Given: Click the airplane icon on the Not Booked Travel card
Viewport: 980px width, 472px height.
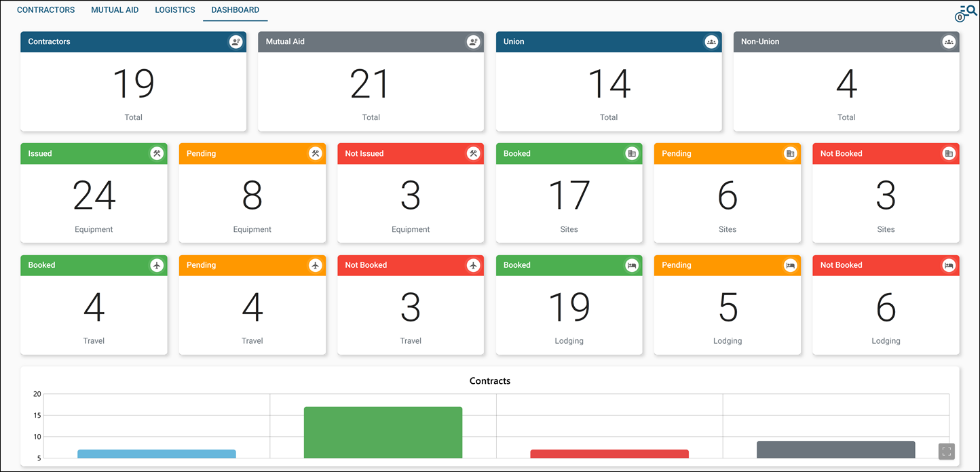Looking at the screenshot, I should click(x=473, y=265).
